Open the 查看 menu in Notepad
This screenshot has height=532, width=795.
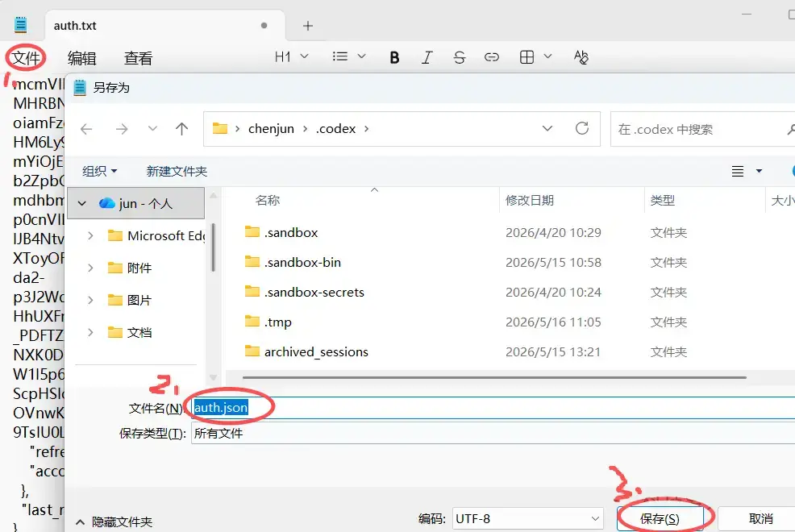point(138,58)
